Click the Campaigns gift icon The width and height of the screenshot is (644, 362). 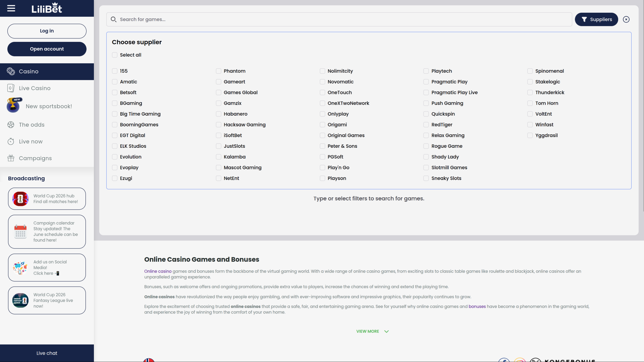coord(11,158)
